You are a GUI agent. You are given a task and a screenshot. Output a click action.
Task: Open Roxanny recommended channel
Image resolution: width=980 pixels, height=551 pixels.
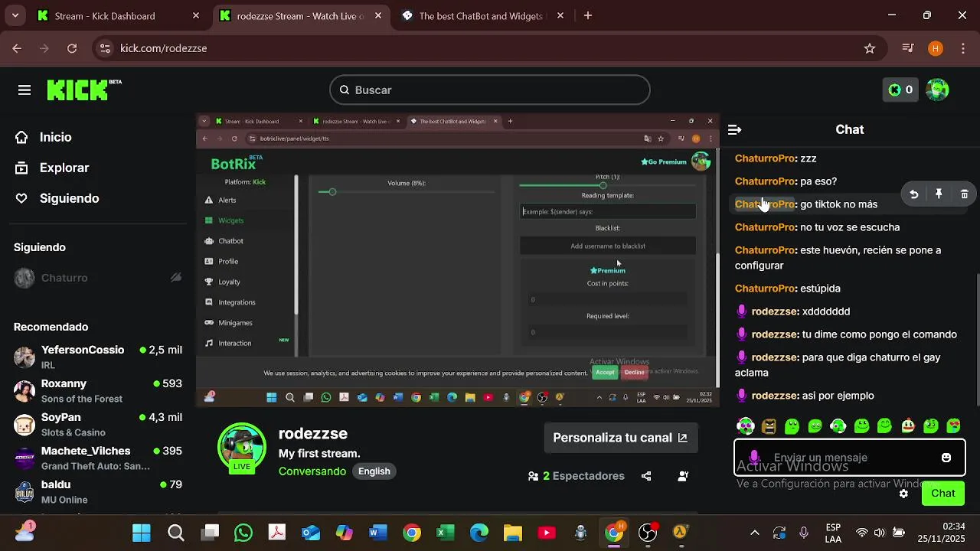98,391
